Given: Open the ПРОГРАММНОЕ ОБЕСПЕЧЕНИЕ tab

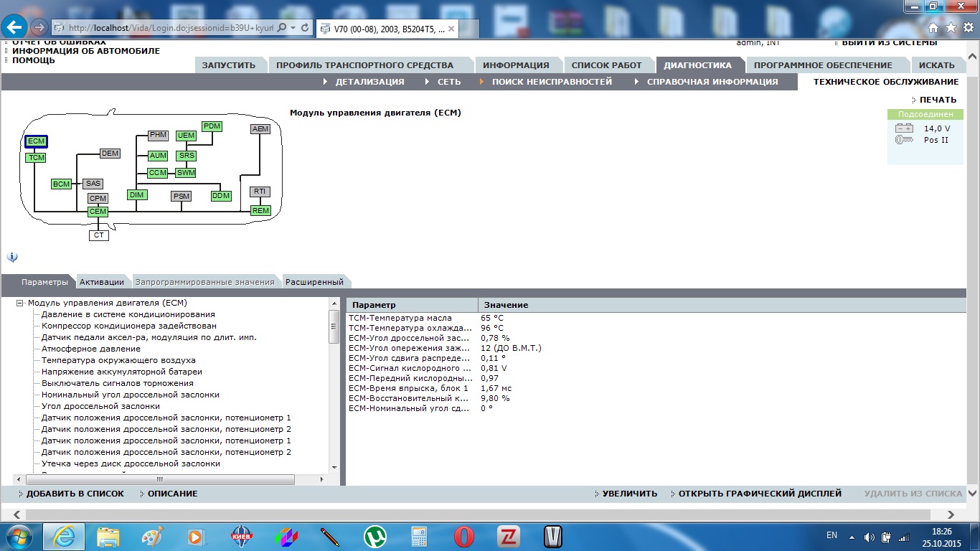Looking at the screenshot, I should tap(822, 65).
